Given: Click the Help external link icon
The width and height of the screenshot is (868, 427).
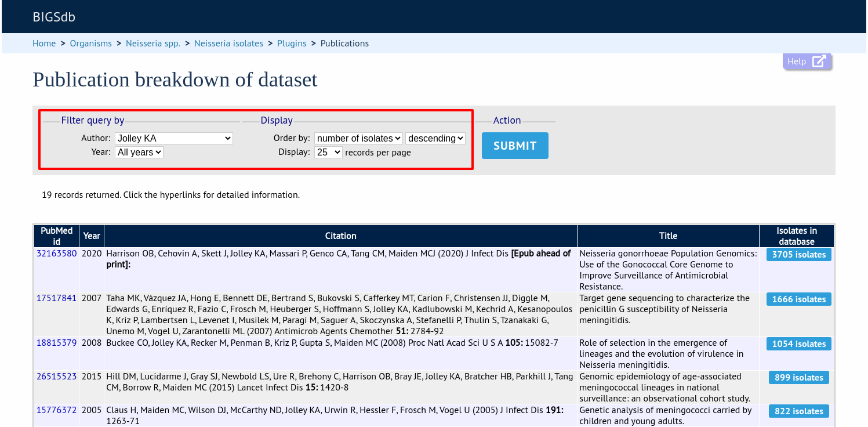Looking at the screenshot, I should [x=818, y=61].
